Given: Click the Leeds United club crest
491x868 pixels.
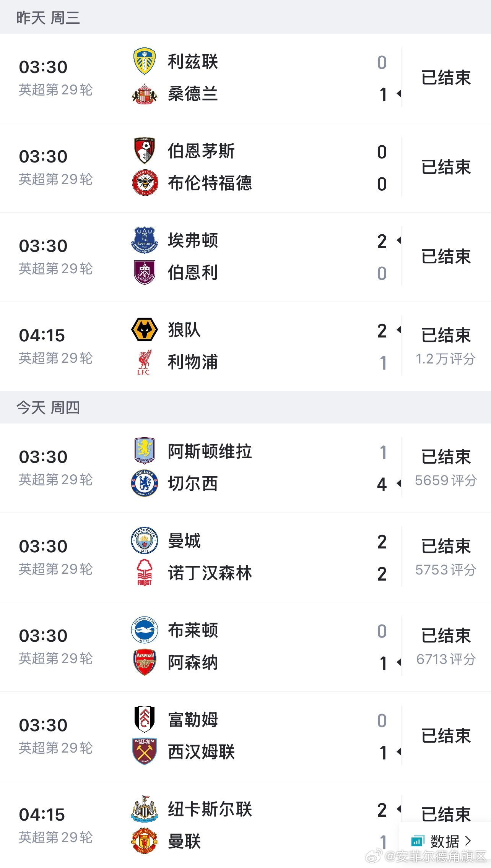Looking at the screenshot, I should (145, 62).
